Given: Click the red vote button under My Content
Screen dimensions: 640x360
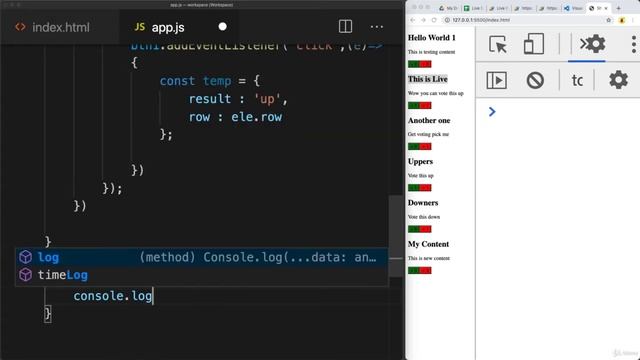Looking at the screenshot, I should [x=425, y=270].
